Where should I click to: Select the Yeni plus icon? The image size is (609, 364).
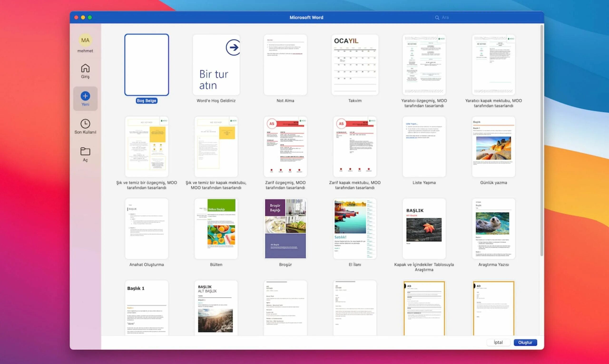(85, 96)
